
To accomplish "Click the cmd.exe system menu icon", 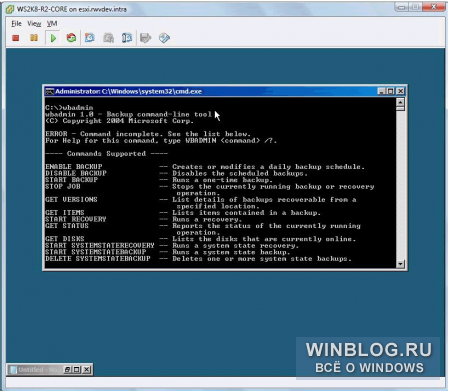I will tap(50, 91).
